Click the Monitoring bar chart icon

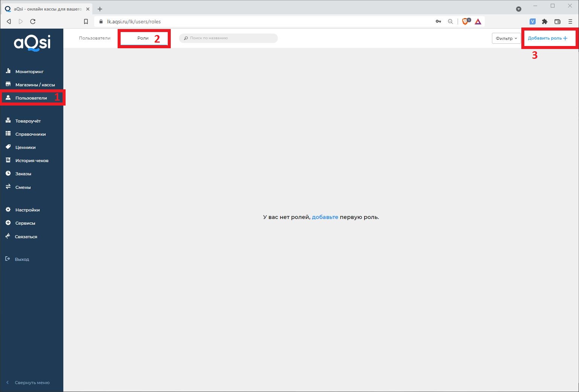pyautogui.click(x=8, y=71)
